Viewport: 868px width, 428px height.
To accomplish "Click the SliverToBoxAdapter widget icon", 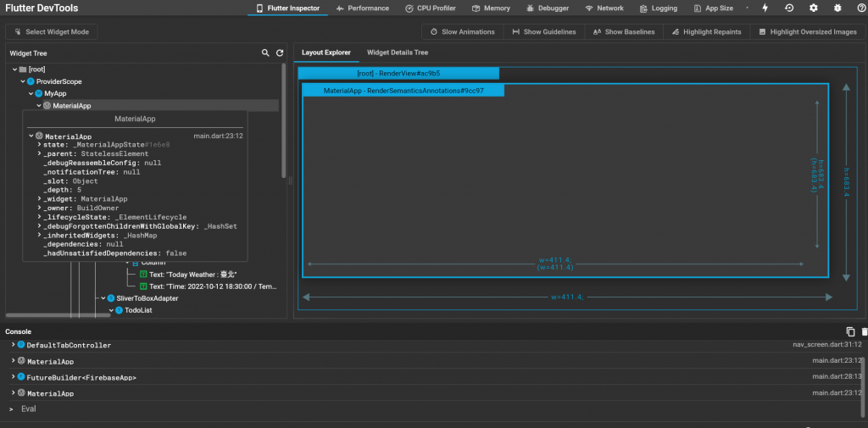I will click(111, 297).
